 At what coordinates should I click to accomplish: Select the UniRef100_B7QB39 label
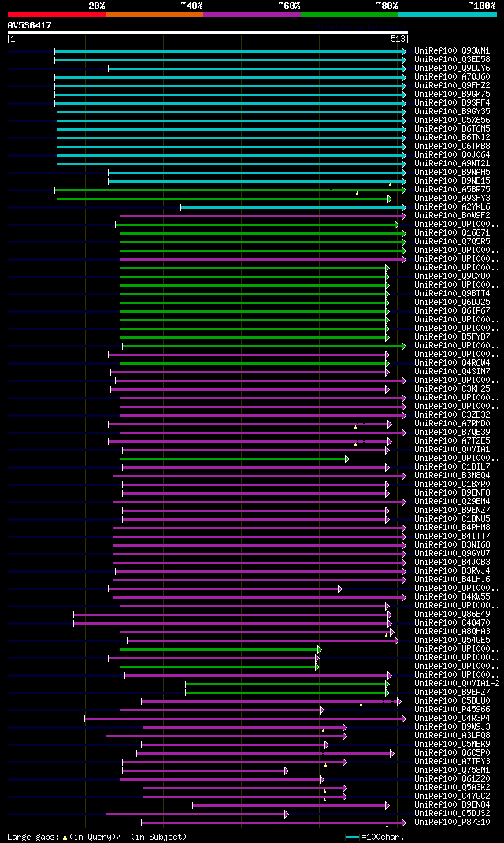(452, 433)
